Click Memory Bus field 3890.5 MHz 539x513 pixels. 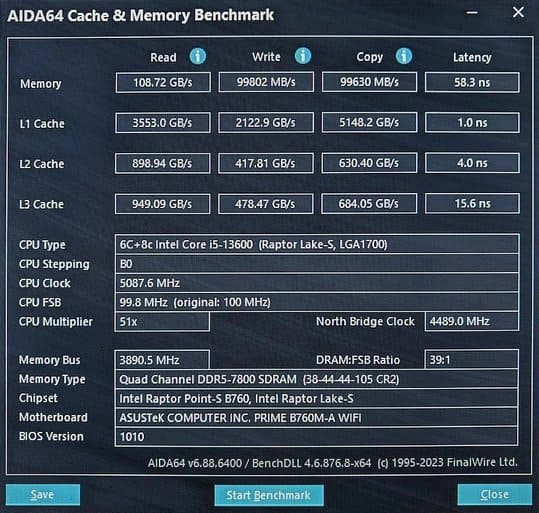coord(162,360)
